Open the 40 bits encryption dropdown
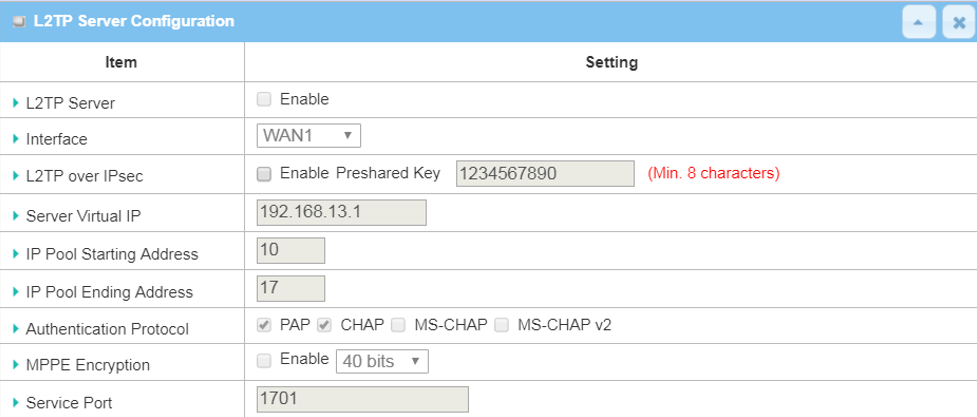Viewport: 977px width, 417px height. coord(381,361)
